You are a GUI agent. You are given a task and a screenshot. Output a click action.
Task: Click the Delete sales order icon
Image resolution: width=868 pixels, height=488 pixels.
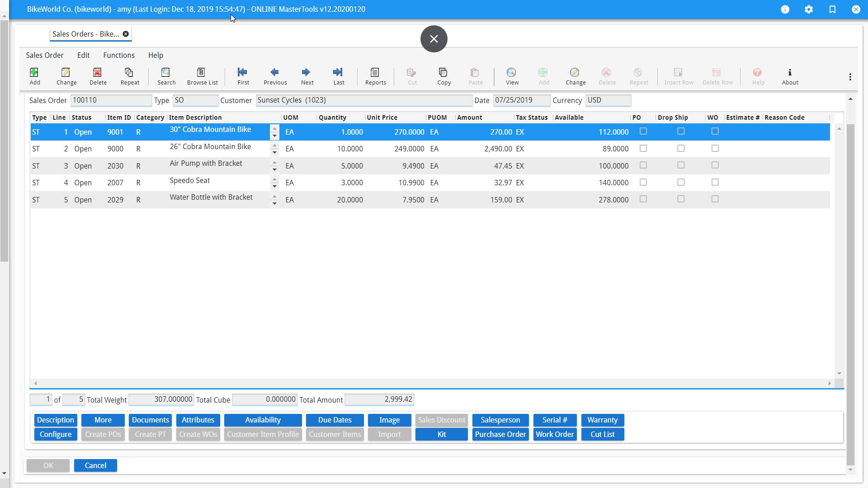click(x=98, y=76)
